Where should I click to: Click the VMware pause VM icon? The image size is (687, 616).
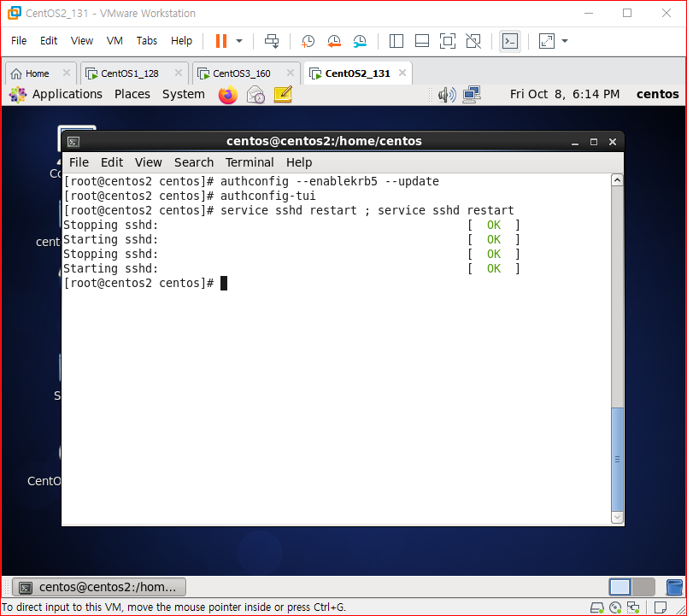tap(221, 41)
